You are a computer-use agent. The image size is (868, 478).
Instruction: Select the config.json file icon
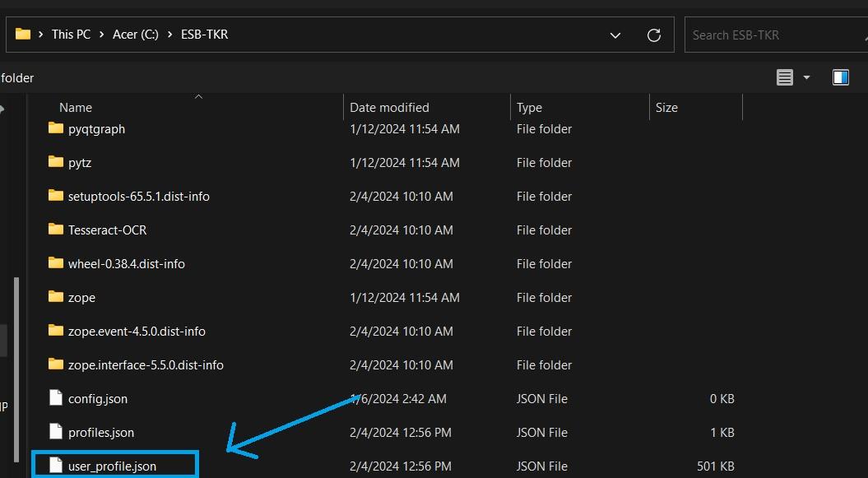[x=56, y=397]
